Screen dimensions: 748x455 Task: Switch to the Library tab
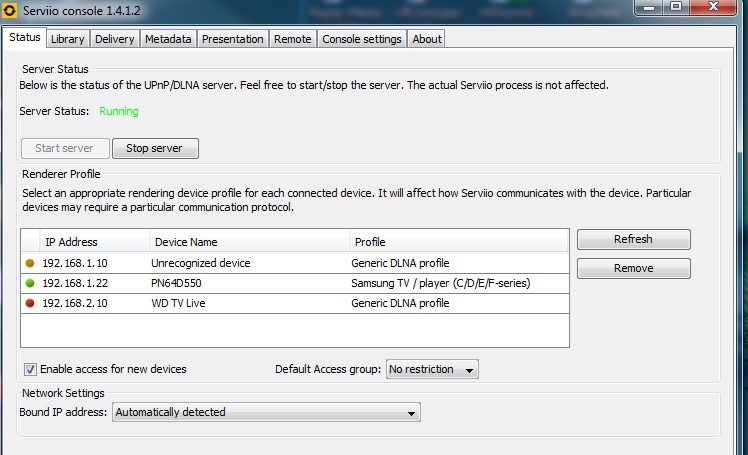[68, 39]
